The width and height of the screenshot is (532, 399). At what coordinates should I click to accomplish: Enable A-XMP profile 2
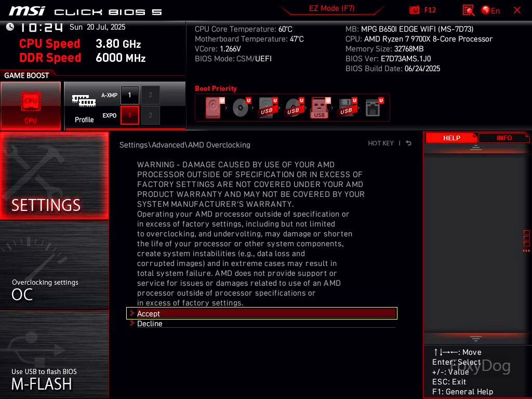pos(150,95)
